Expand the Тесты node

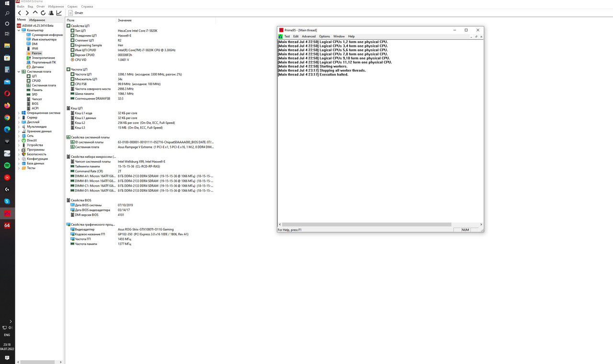(x=19, y=168)
